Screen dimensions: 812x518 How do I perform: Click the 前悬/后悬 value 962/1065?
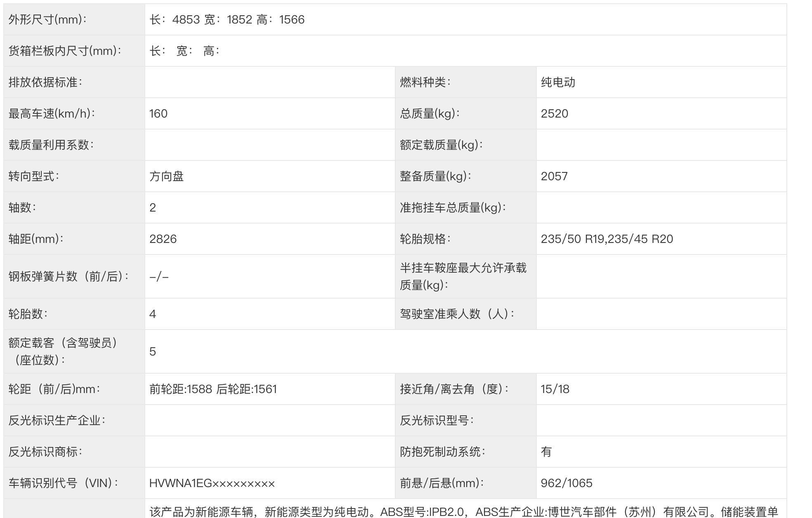click(x=566, y=483)
